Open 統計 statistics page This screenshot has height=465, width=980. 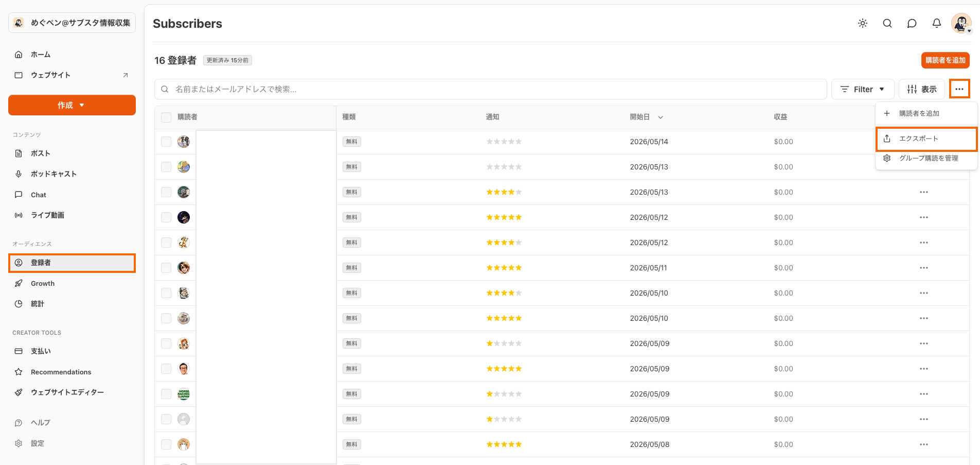pyautogui.click(x=72, y=304)
